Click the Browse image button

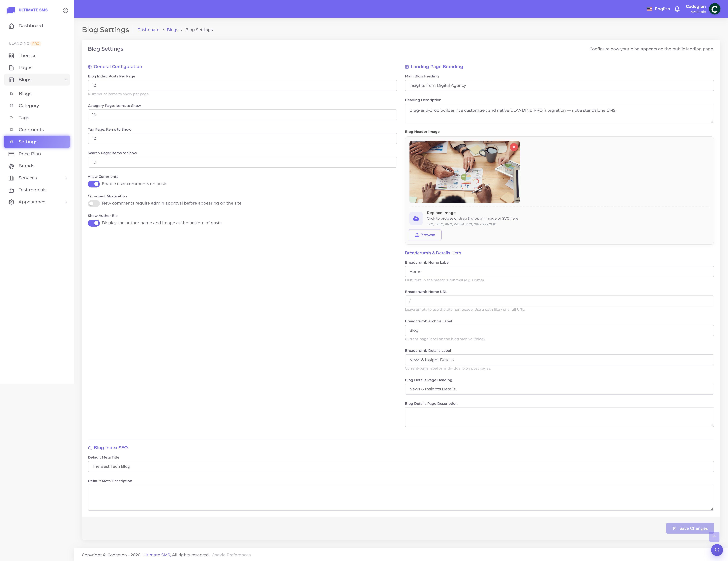[x=425, y=235]
